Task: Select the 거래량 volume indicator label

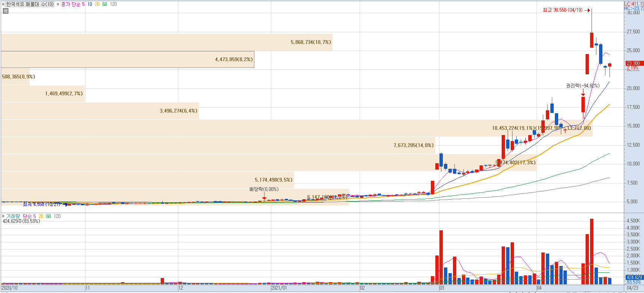Action: coord(13,216)
